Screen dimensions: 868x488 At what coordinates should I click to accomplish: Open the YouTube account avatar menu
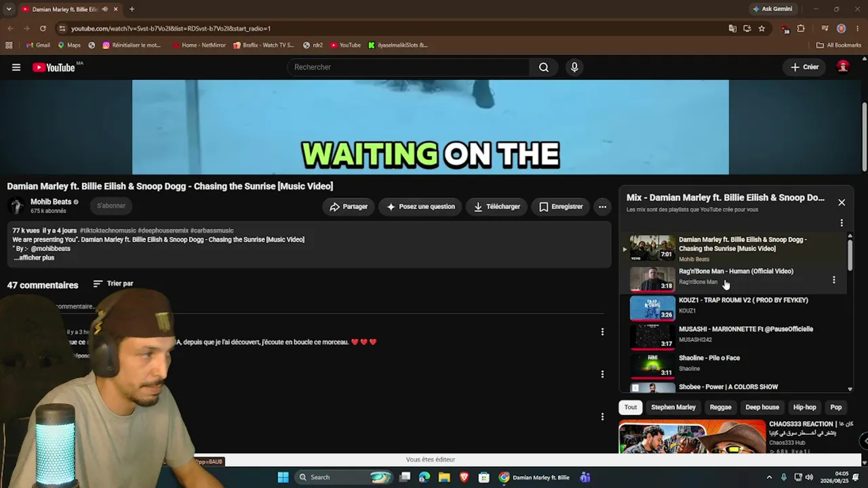click(843, 67)
